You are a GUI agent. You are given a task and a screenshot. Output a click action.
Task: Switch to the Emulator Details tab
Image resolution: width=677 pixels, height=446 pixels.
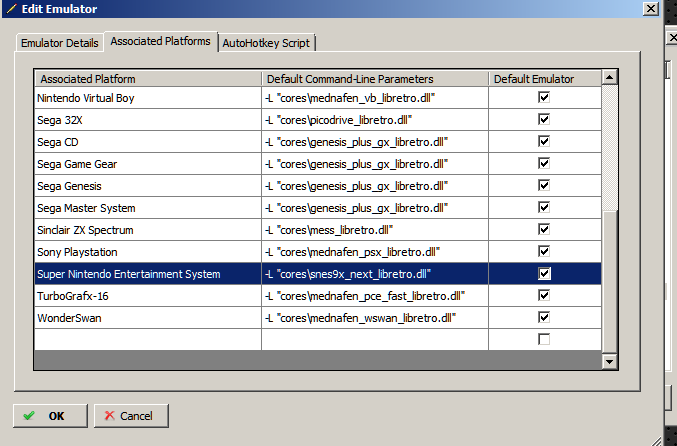(60, 43)
